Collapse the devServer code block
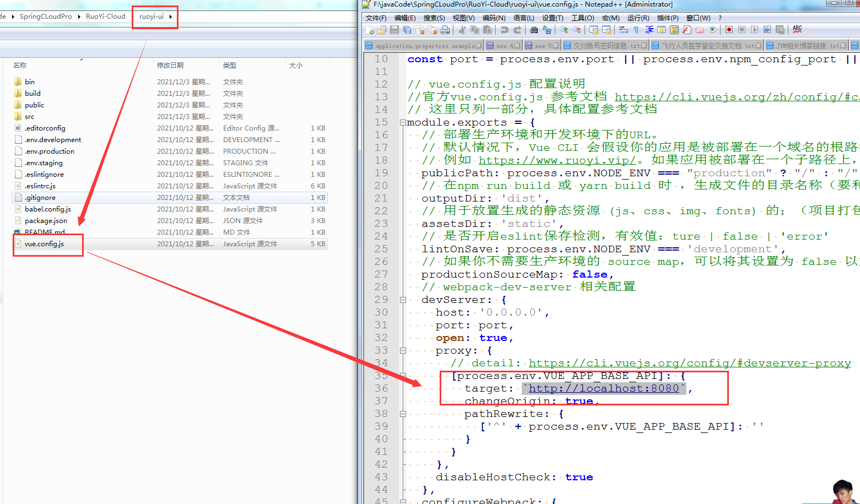The image size is (860, 504). point(403,299)
